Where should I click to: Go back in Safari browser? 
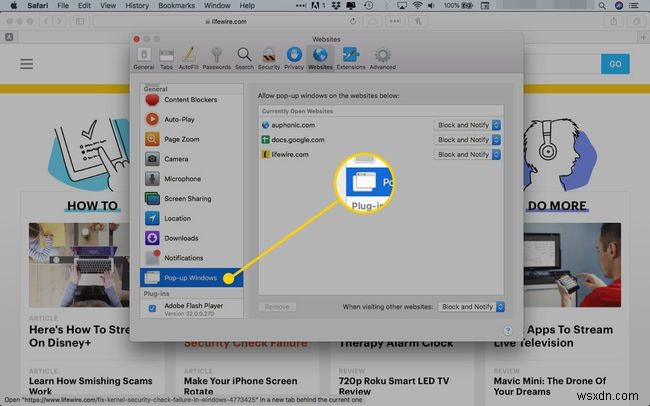[x=46, y=21]
